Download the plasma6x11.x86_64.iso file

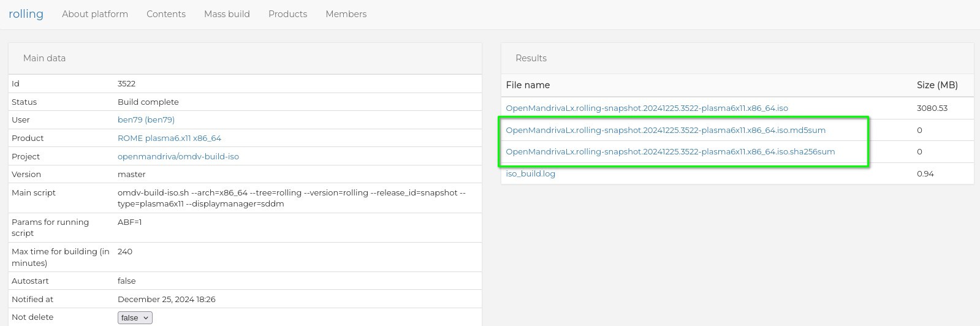[x=647, y=108]
